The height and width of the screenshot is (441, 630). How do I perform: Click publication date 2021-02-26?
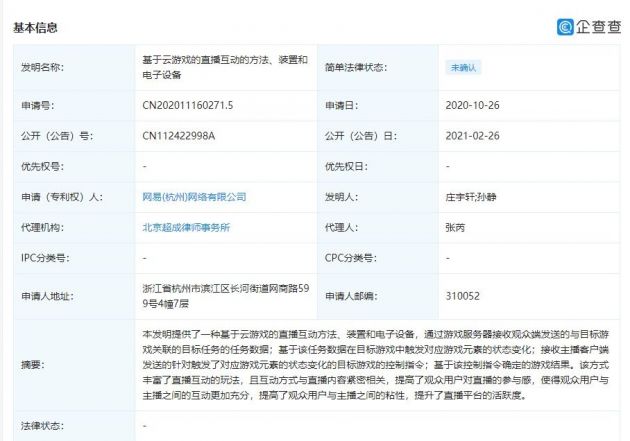(472, 136)
